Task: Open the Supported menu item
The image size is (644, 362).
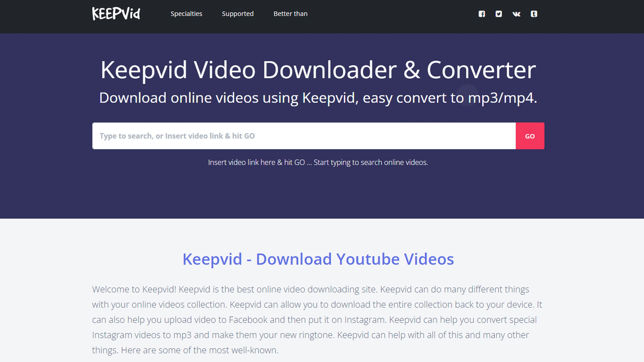Action: (238, 14)
